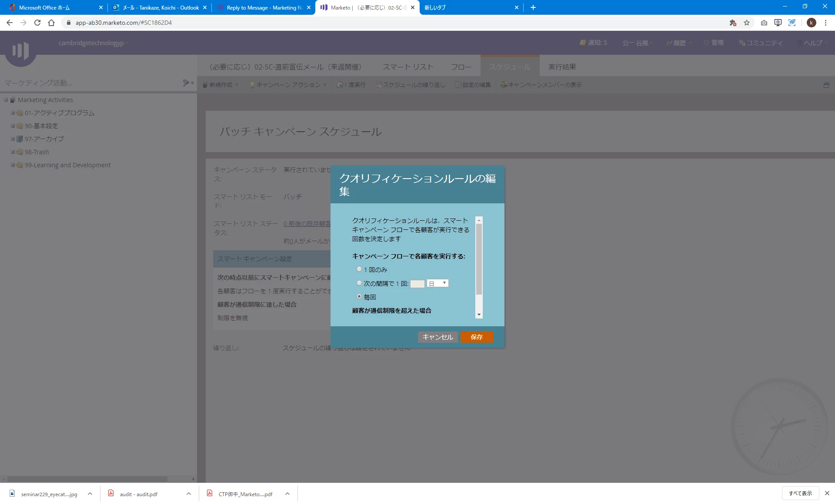Open the 日 interval unit dropdown
The width and height of the screenshot is (835, 504).
(x=438, y=283)
